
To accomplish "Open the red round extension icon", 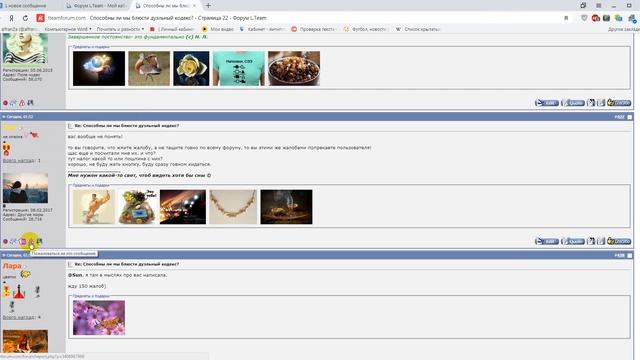I will pos(596,18).
